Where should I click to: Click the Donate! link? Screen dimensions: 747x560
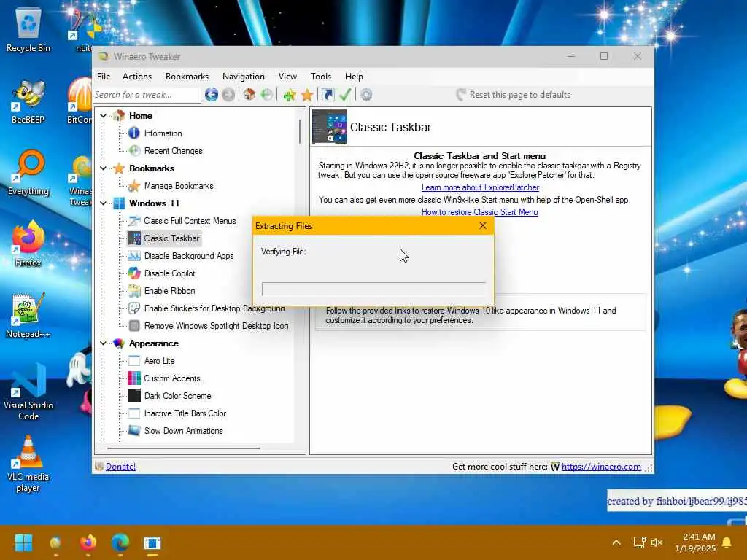pyautogui.click(x=120, y=467)
